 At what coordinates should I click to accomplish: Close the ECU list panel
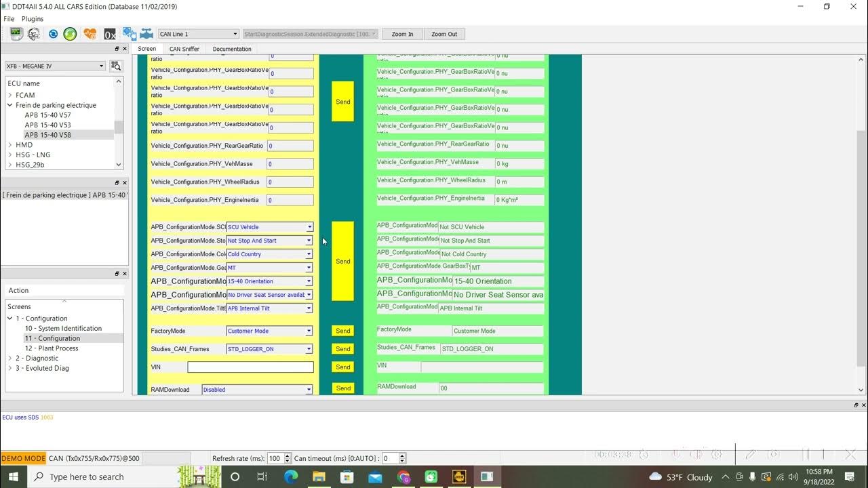125,49
